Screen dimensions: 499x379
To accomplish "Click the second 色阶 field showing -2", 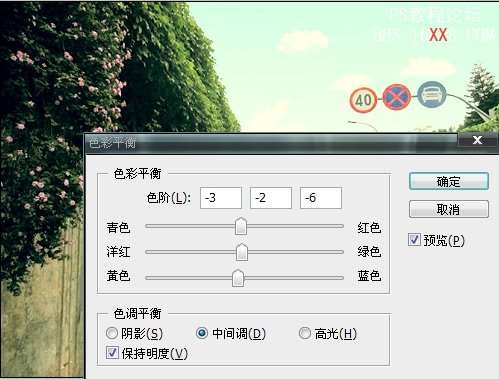I will pyautogui.click(x=271, y=198).
